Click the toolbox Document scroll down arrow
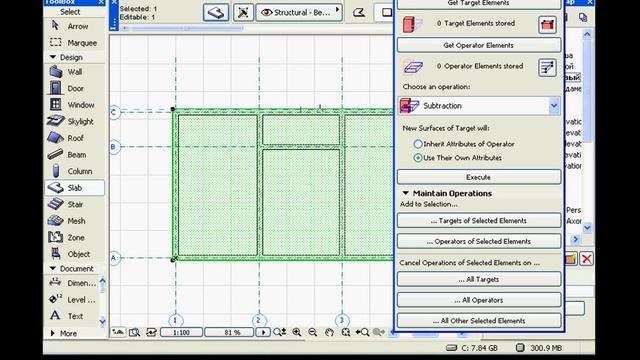 tap(102, 321)
